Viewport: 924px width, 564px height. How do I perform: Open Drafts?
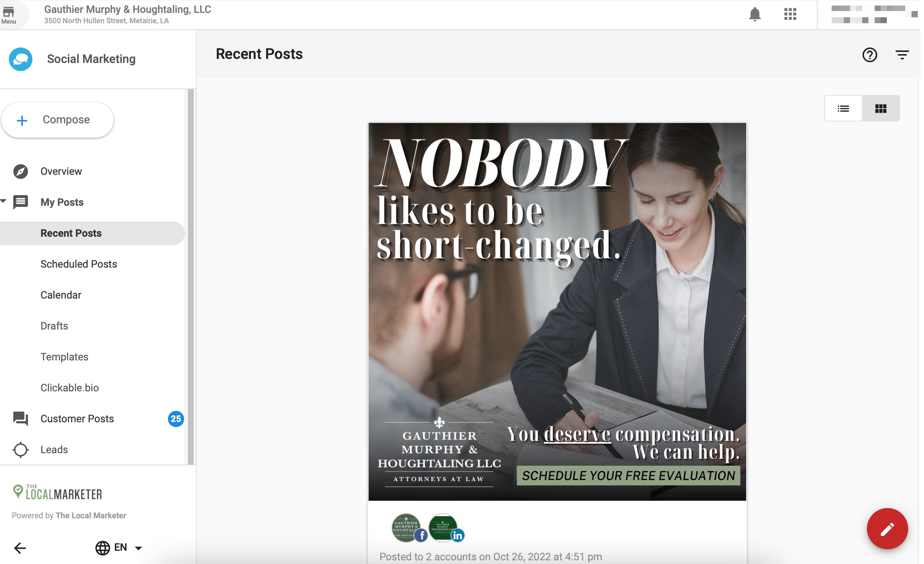55,327
